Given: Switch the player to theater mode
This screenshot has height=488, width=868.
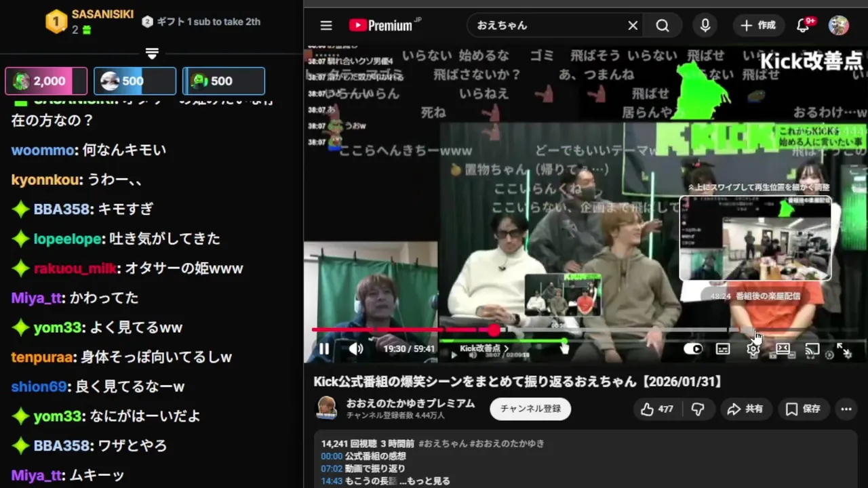Looking at the screenshot, I should 783,349.
